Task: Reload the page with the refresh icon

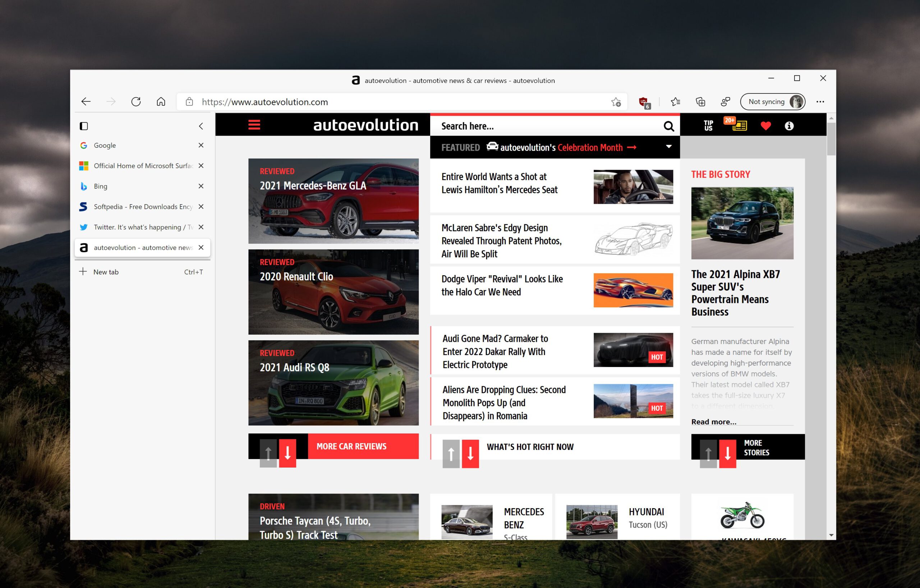Action: [136, 102]
